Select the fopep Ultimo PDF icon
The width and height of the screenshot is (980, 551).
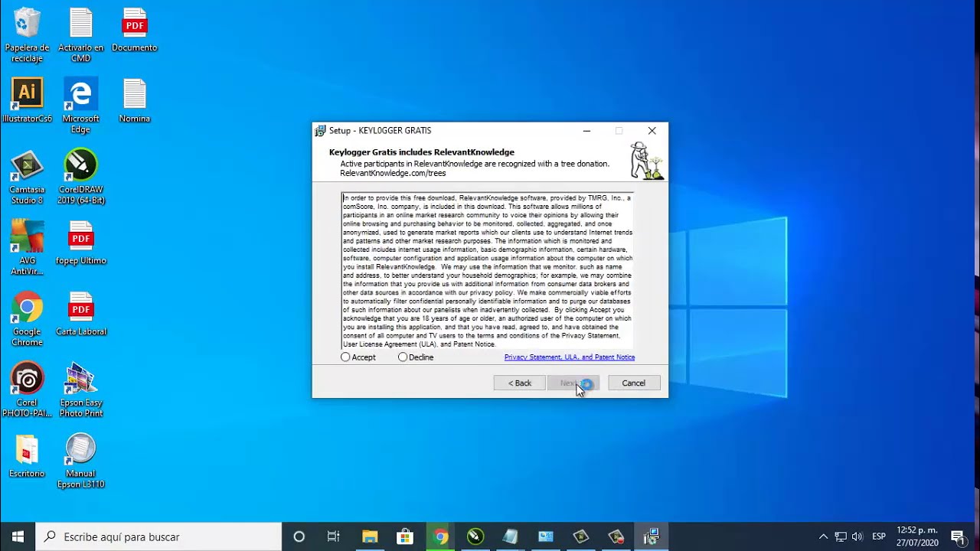[80, 243]
